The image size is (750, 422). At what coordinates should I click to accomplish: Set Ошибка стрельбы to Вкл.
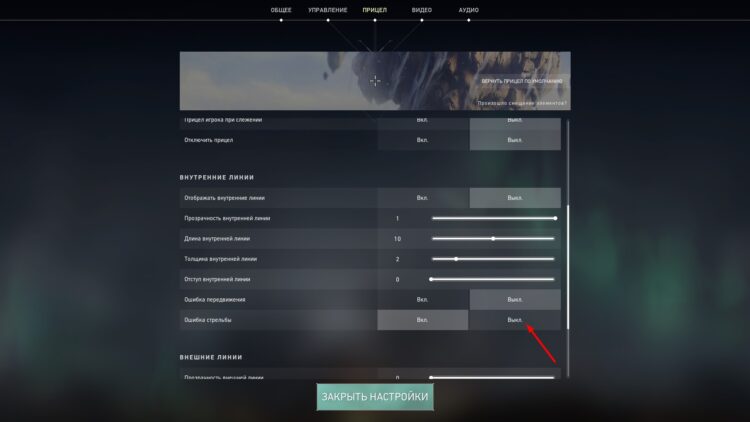pos(422,320)
